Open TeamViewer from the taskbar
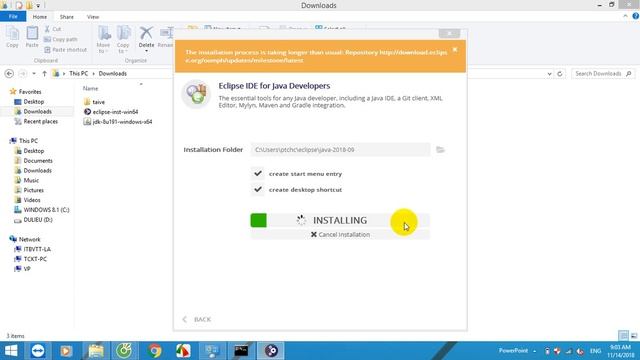Viewport: 640px width, 360px height. (38, 351)
